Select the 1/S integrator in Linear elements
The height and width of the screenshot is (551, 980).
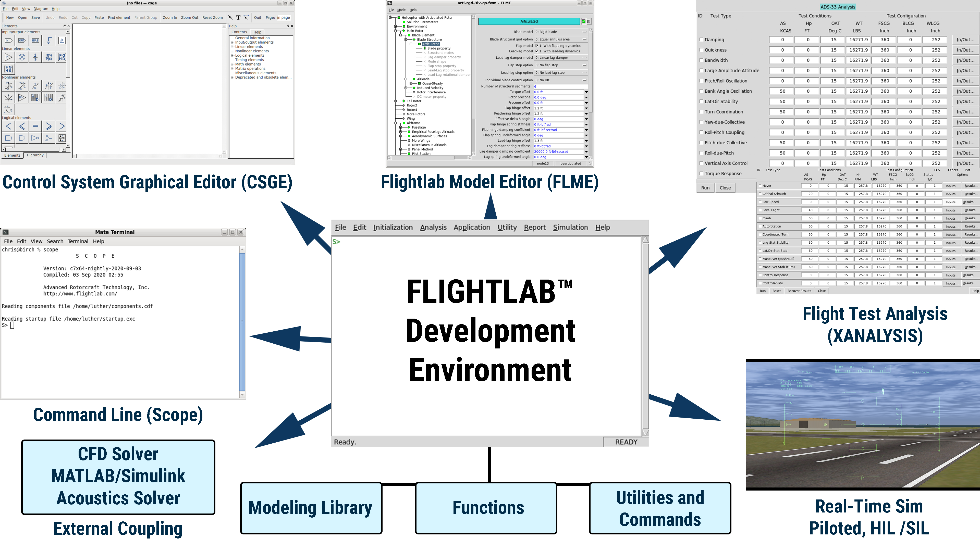(35, 57)
